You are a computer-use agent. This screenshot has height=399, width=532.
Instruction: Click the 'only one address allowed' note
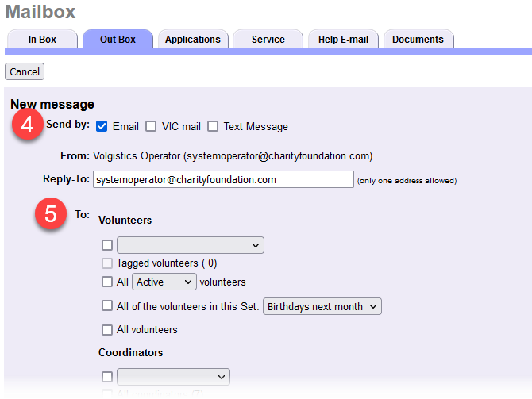tap(407, 181)
